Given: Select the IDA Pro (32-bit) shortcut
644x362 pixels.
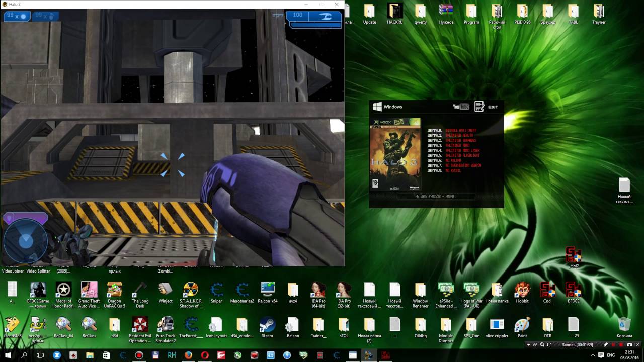Looking at the screenshot, I should (x=344, y=295).
